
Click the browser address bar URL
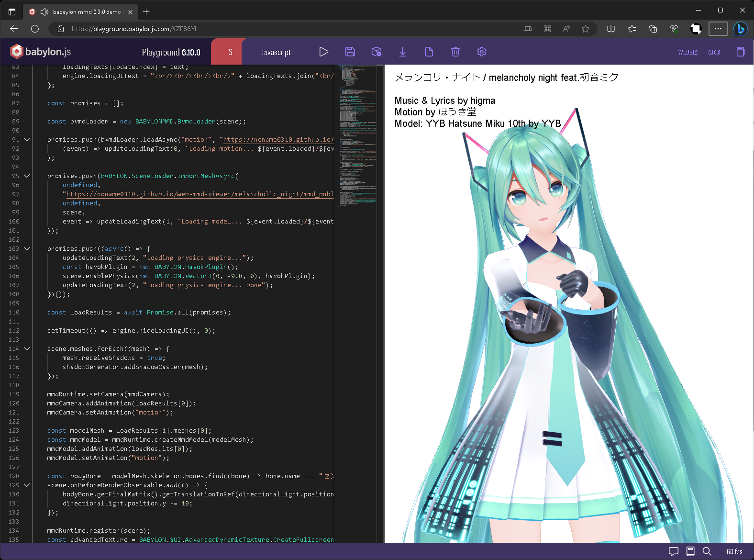click(x=134, y=29)
